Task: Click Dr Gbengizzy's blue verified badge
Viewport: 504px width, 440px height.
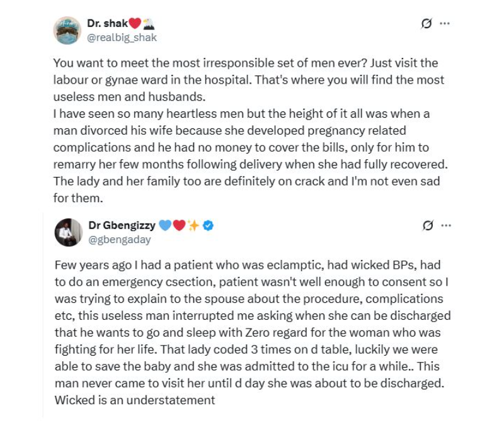Action: (208, 225)
